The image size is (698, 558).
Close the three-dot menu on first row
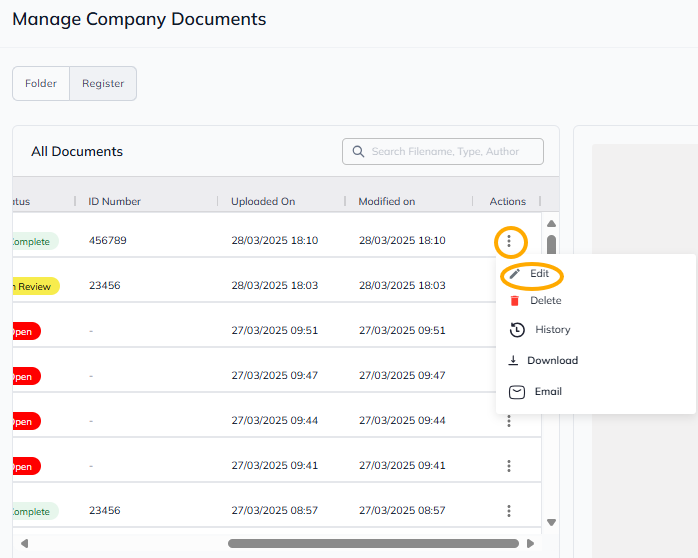click(509, 241)
